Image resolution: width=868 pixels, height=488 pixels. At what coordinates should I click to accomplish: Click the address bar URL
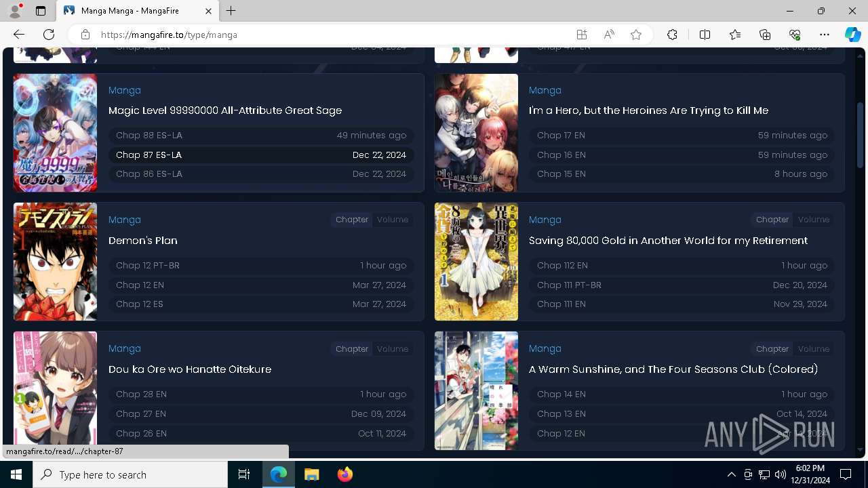point(169,35)
